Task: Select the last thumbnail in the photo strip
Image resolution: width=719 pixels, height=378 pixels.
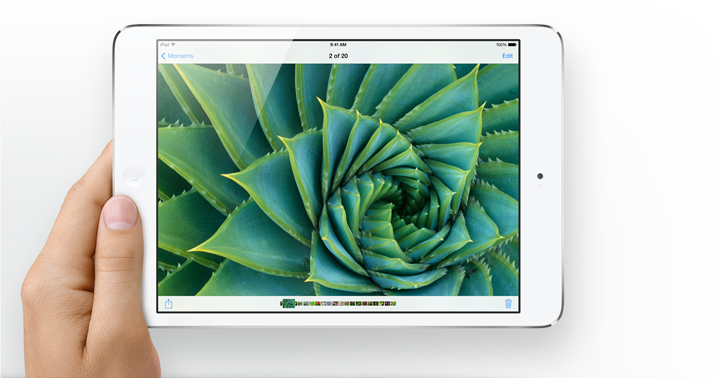Action: click(x=393, y=303)
